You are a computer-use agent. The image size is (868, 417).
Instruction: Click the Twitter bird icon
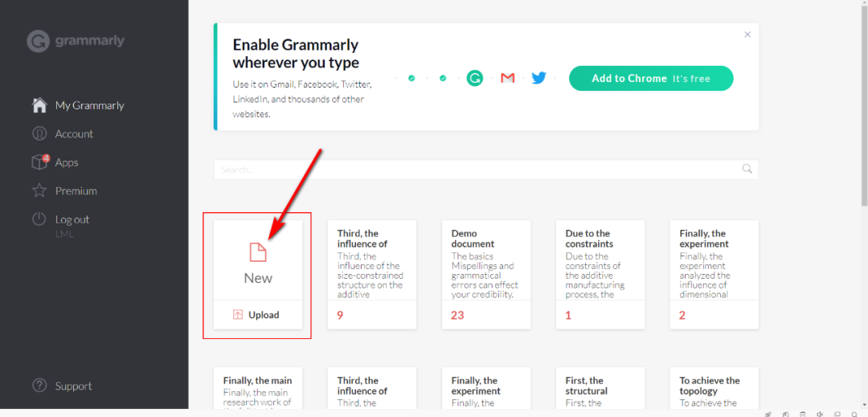click(538, 78)
